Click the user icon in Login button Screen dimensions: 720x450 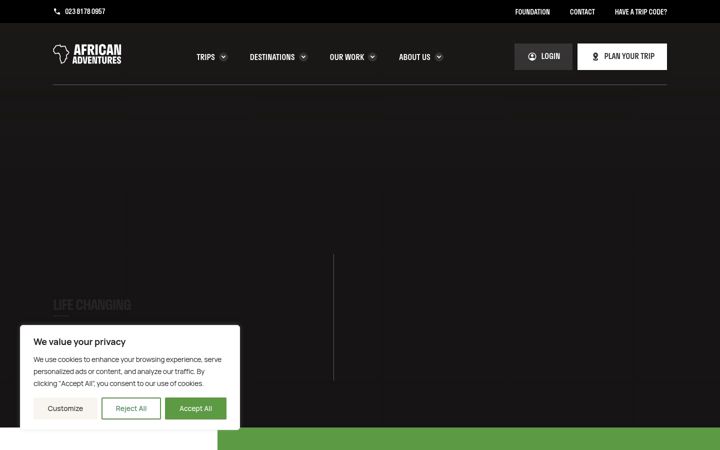[532, 56]
